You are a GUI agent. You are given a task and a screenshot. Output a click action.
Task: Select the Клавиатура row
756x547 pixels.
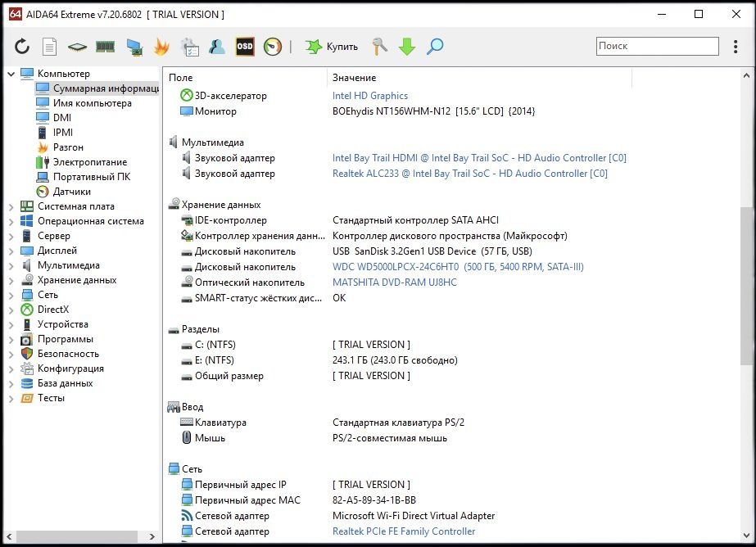[322, 423]
